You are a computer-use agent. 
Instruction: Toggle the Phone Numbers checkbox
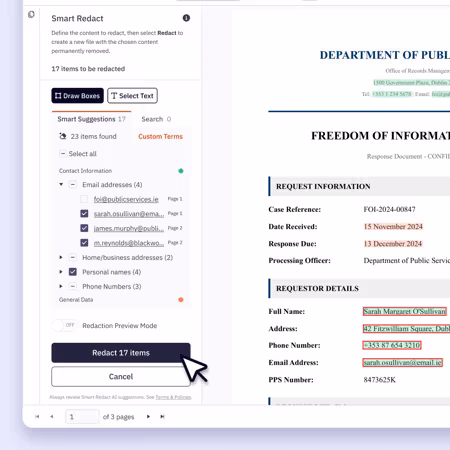click(x=73, y=286)
